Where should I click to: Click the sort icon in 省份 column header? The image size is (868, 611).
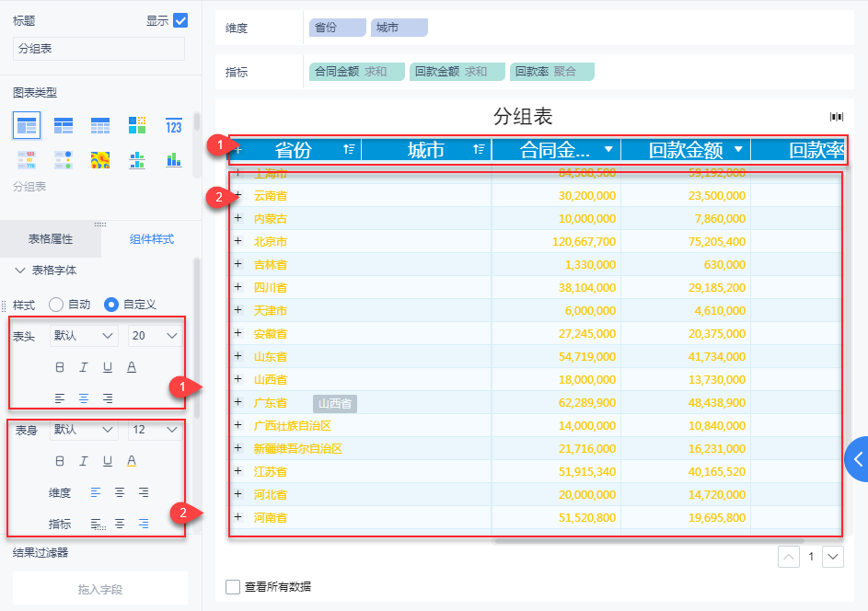349,149
